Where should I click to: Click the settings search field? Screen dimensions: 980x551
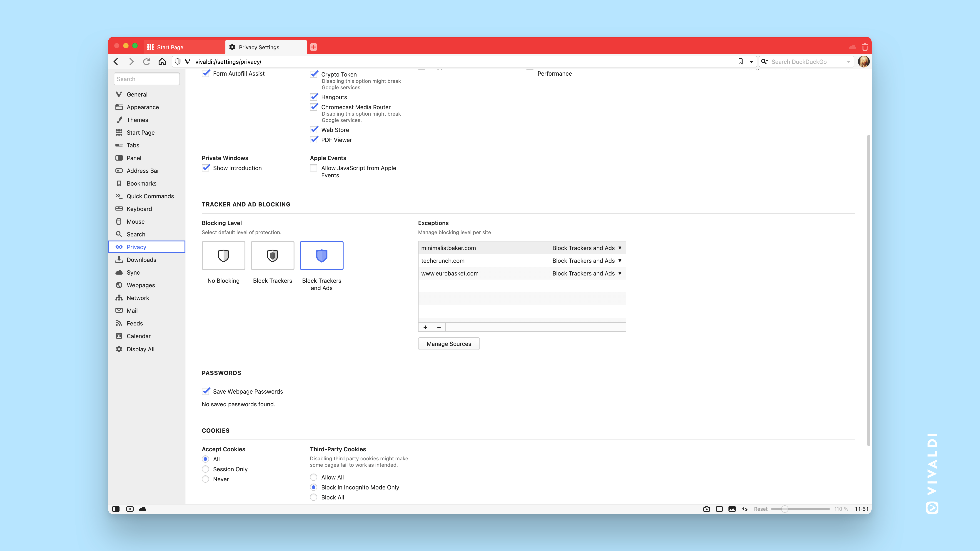[147, 79]
